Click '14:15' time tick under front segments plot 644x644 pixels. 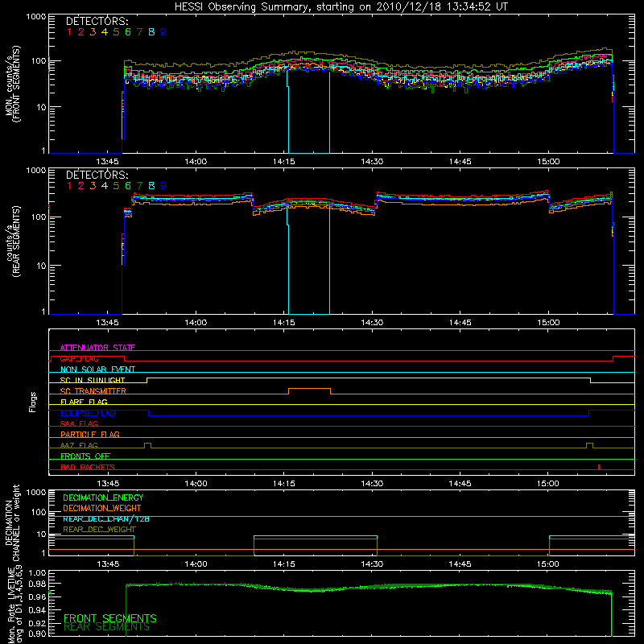coord(284,162)
